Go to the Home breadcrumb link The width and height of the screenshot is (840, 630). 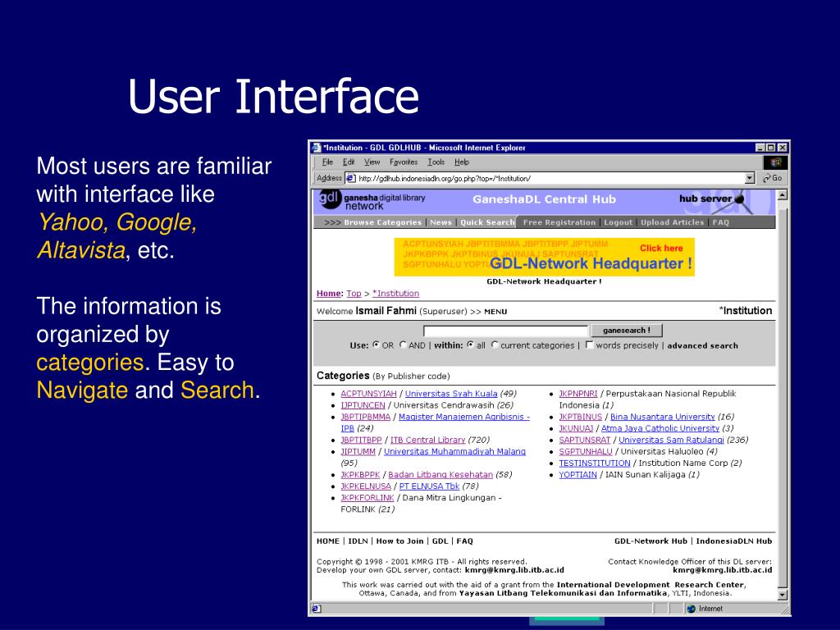328,294
